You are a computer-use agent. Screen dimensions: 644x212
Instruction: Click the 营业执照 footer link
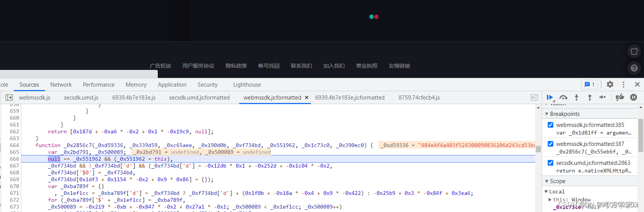pyautogui.click(x=367, y=66)
